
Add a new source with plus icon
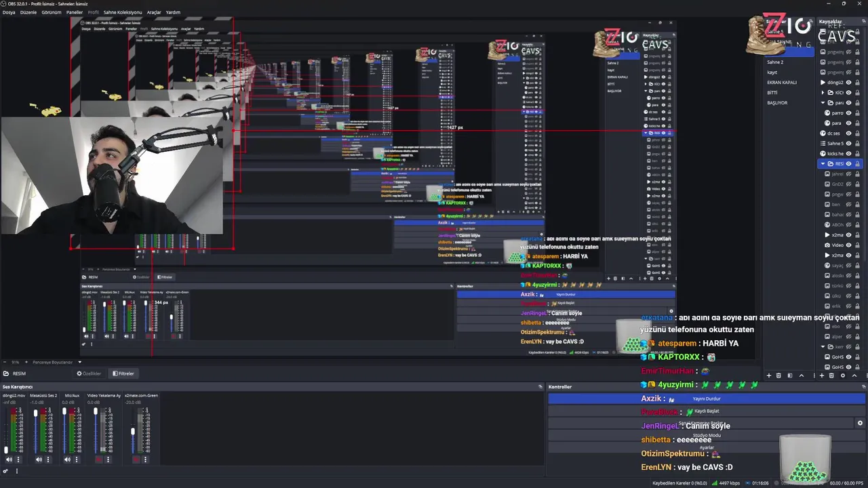pyautogui.click(x=822, y=375)
